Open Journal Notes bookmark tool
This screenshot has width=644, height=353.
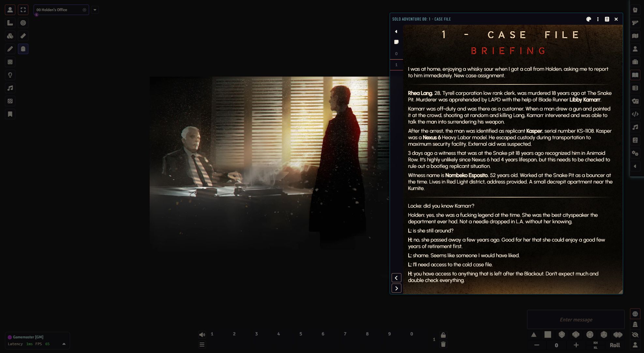(x=10, y=114)
